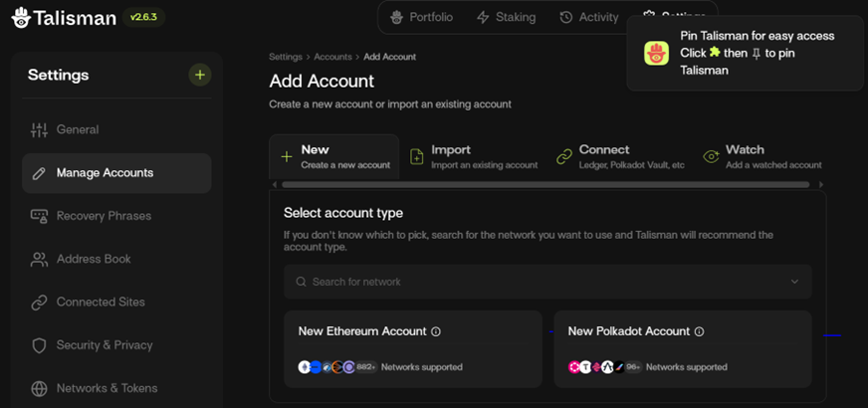
Task: Focus the Search for network field
Action: coord(547,282)
